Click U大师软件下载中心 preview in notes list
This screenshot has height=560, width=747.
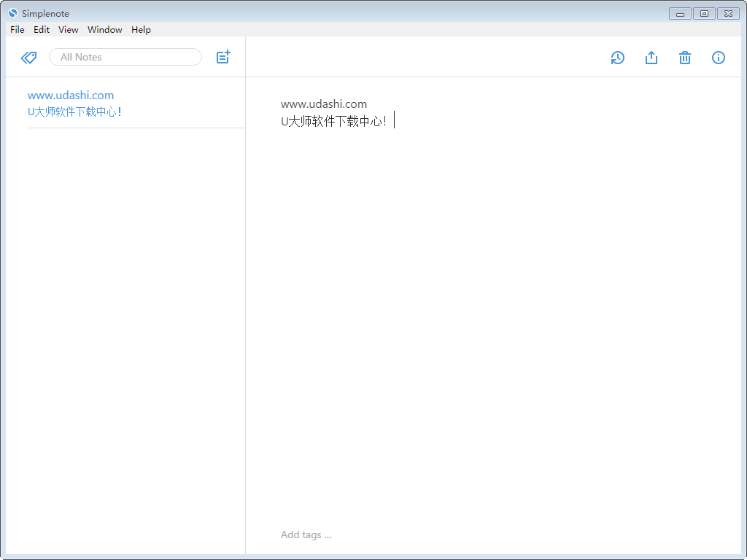pyautogui.click(x=75, y=112)
